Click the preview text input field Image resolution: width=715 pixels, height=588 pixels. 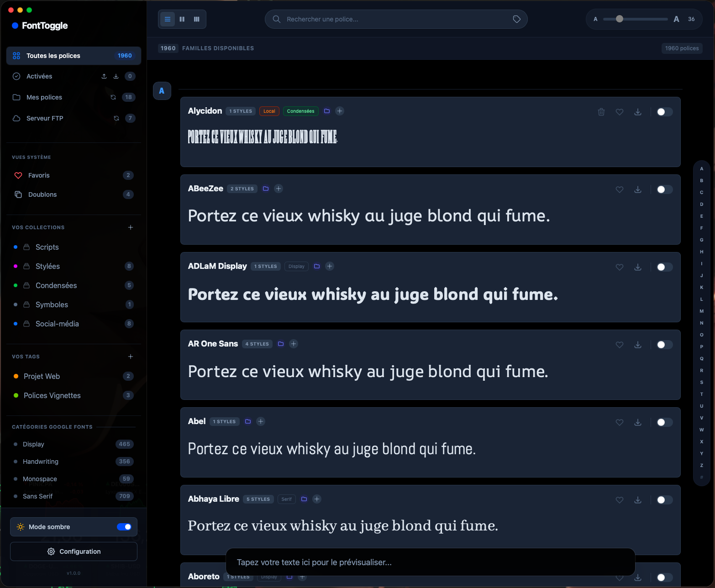point(430,562)
